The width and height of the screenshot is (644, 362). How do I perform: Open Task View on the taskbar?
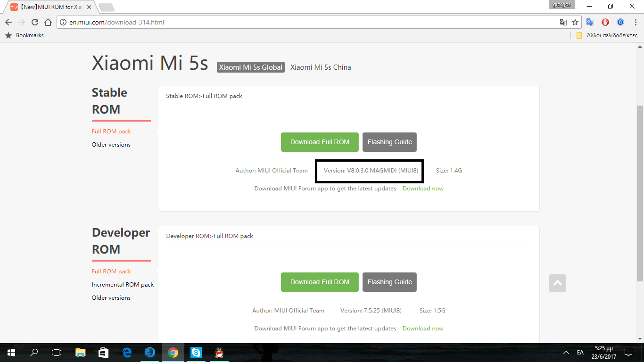[x=57, y=353]
